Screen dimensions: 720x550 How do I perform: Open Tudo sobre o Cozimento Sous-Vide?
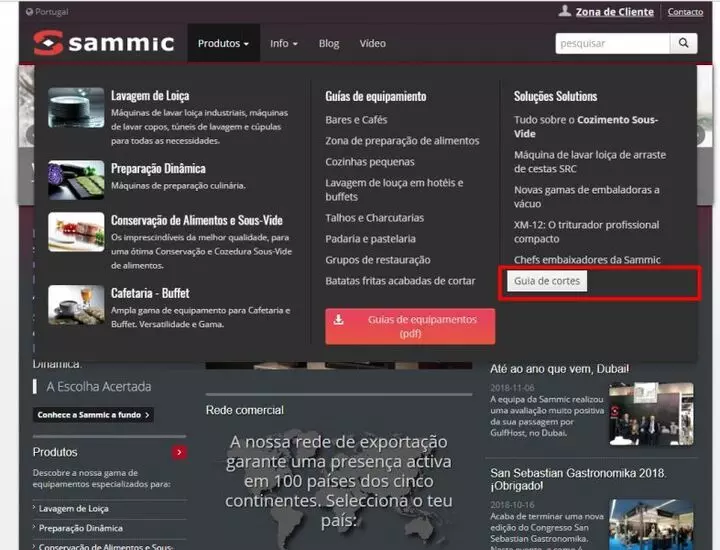point(586,126)
